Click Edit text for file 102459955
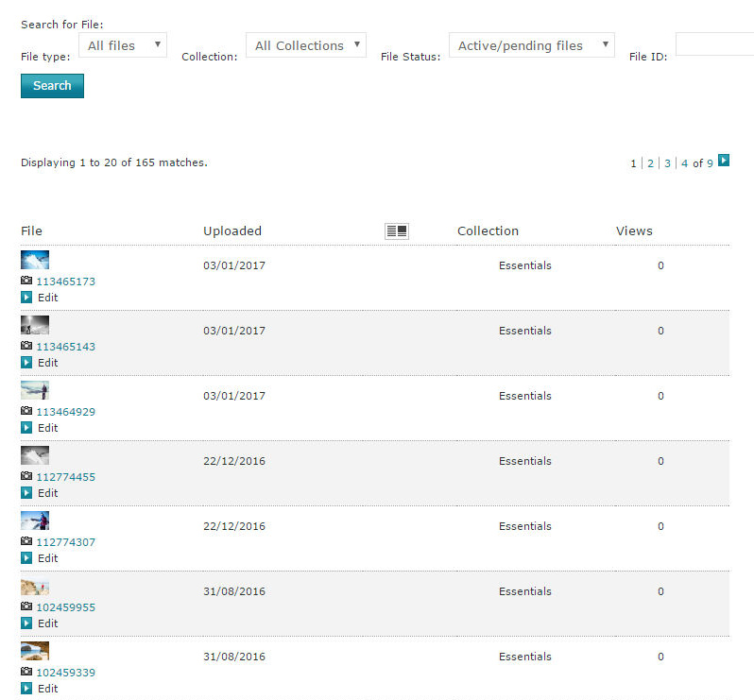This screenshot has width=754, height=700. pyautogui.click(x=47, y=623)
